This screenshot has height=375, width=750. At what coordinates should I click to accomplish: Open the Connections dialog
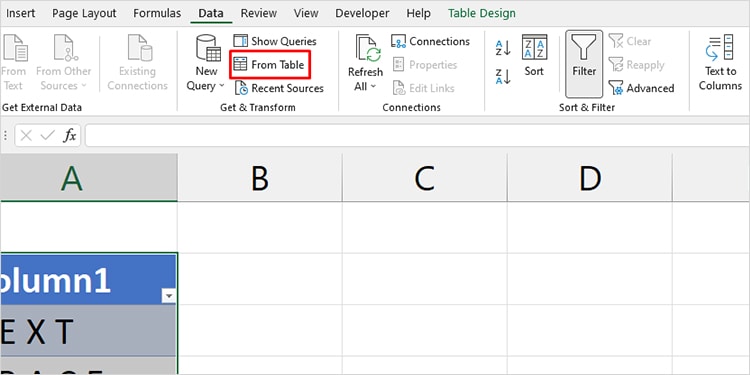click(x=430, y=41)
